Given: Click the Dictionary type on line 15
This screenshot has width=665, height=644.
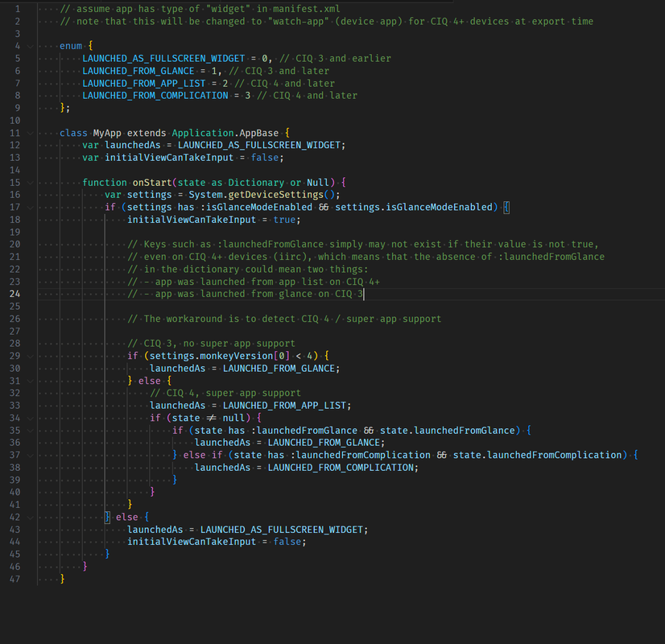Looking at the screenshot, I should tap(256, 183).
